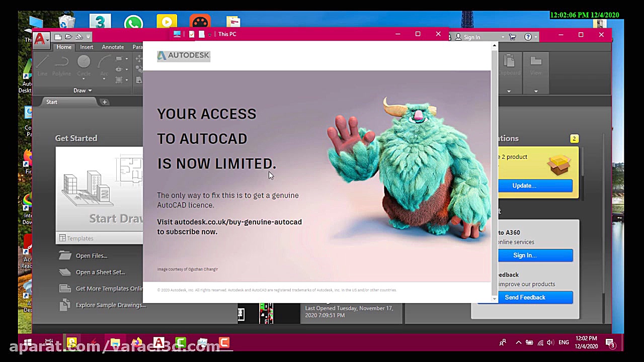The image size is (644, 362).
Task: Open the Windows Start menu
Action: 28,343
